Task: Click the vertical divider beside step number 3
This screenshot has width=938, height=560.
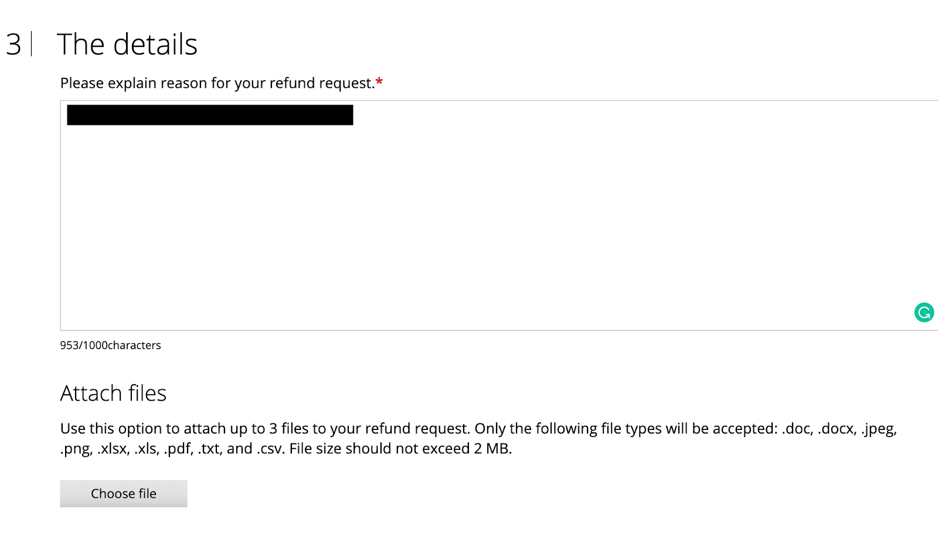Action: [32, 45]
